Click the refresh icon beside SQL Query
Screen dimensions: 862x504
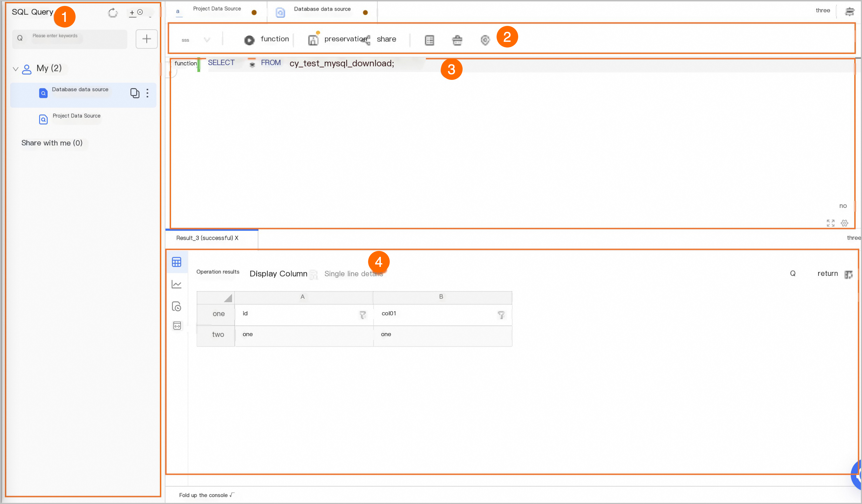[x=113, y=13]
